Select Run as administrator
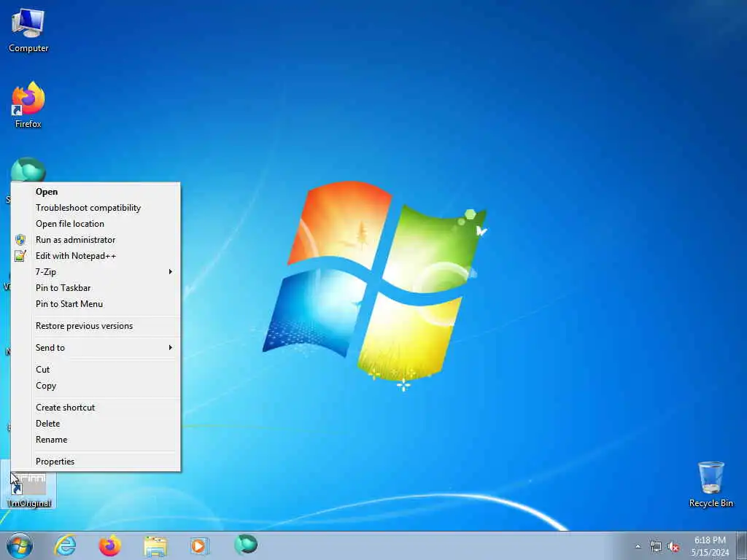Screen dimensions: 747x560 coord(96,239)
